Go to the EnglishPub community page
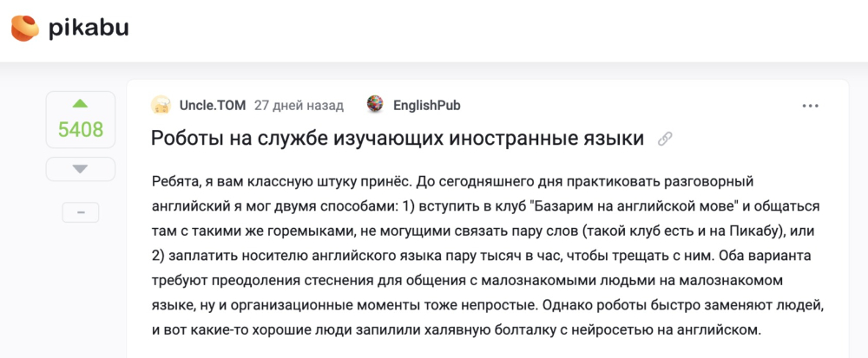This screenshot has width=868, height=358. 426,106
